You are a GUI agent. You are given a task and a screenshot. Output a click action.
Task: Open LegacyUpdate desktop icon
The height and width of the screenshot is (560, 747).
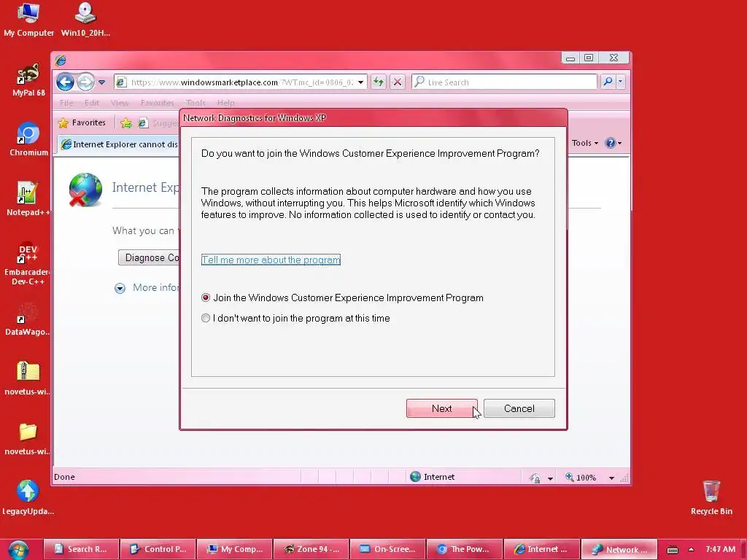coord(28,498)
